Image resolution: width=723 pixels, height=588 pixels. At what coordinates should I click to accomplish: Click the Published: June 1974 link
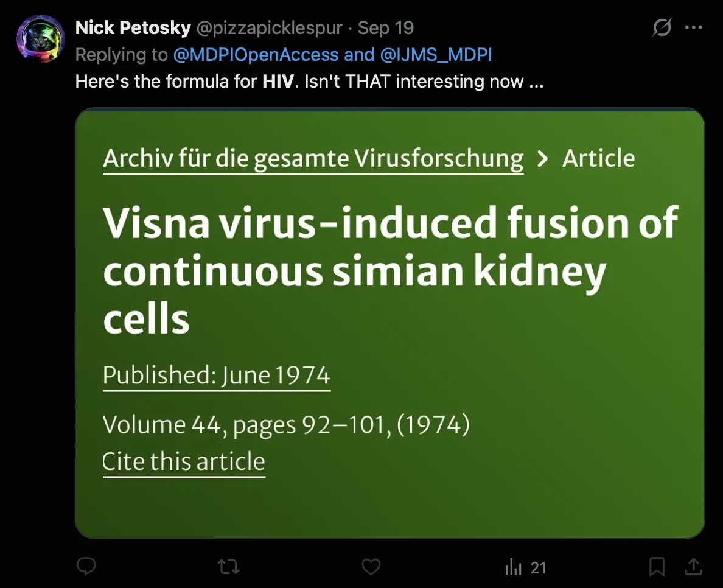[216, 375]
